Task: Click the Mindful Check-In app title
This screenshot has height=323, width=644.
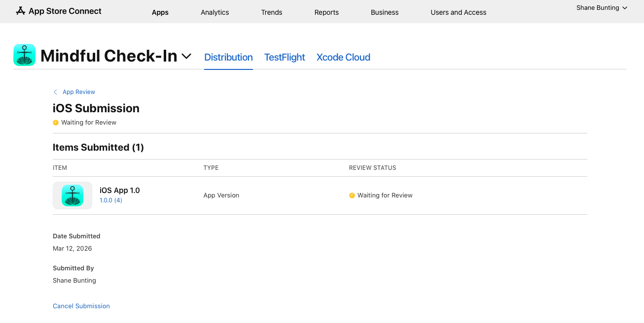Action: [x=109, y=56]
